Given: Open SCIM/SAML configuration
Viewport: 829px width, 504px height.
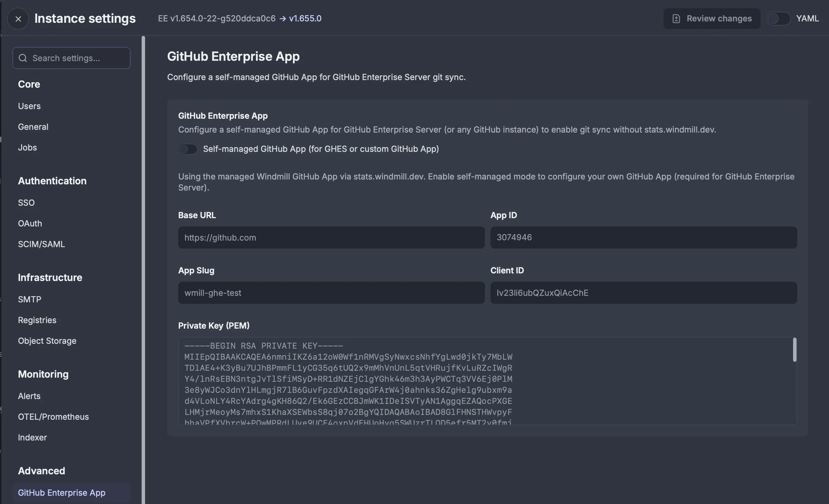Looking at the screenshot, I should 41,244.
